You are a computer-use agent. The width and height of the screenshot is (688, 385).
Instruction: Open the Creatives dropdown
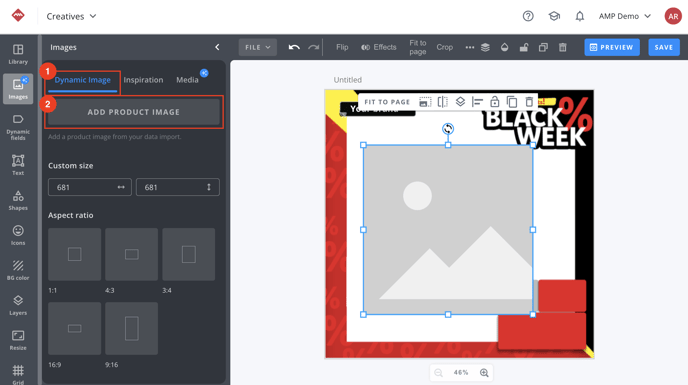[x=71, y=16]
